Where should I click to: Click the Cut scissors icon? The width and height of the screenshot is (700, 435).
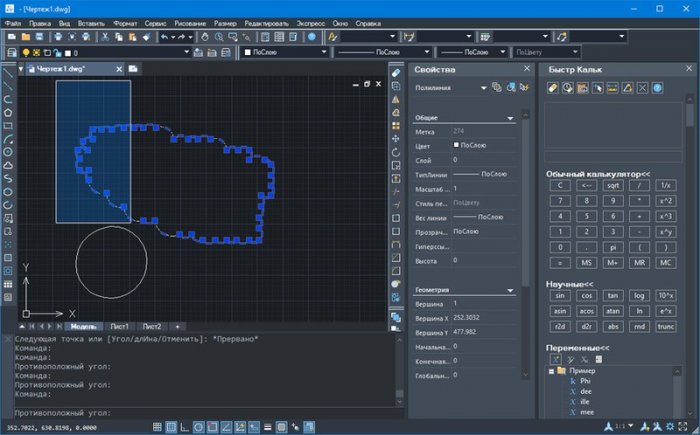coord(104,36)
